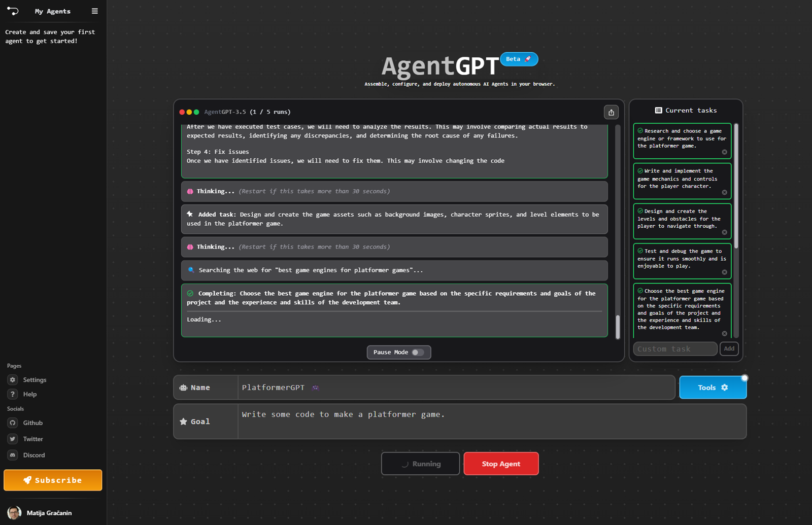The height and width of the screenshot is (525, 812).
Task: Open the Discord social link
Action: point(34,455)
